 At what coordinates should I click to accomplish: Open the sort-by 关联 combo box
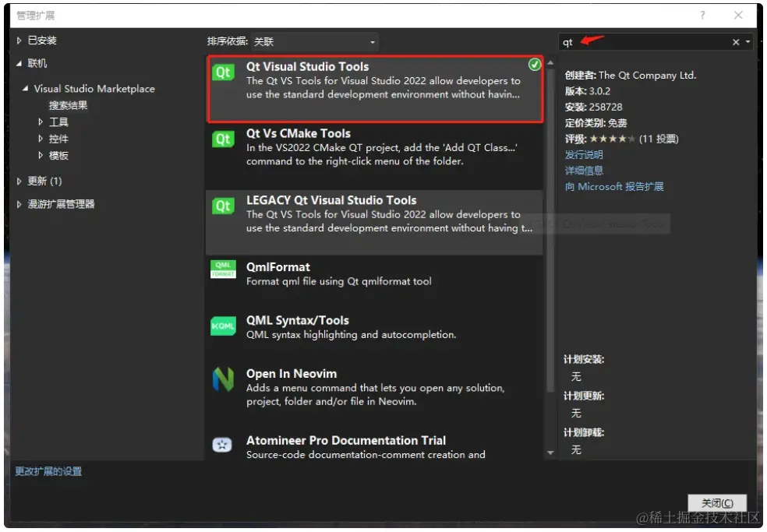315,41
